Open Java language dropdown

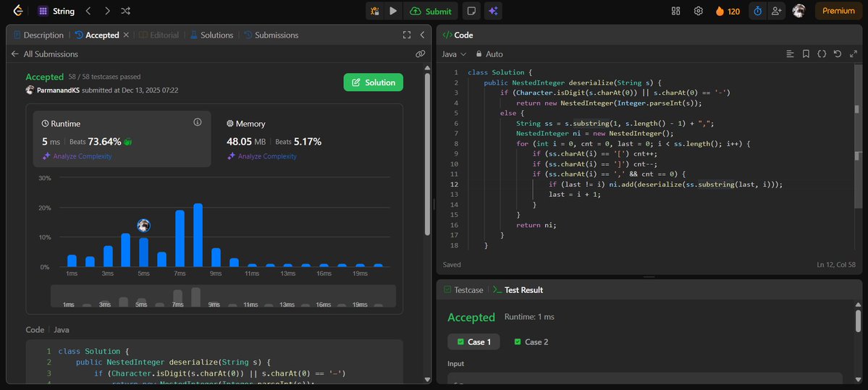[454, 54]
